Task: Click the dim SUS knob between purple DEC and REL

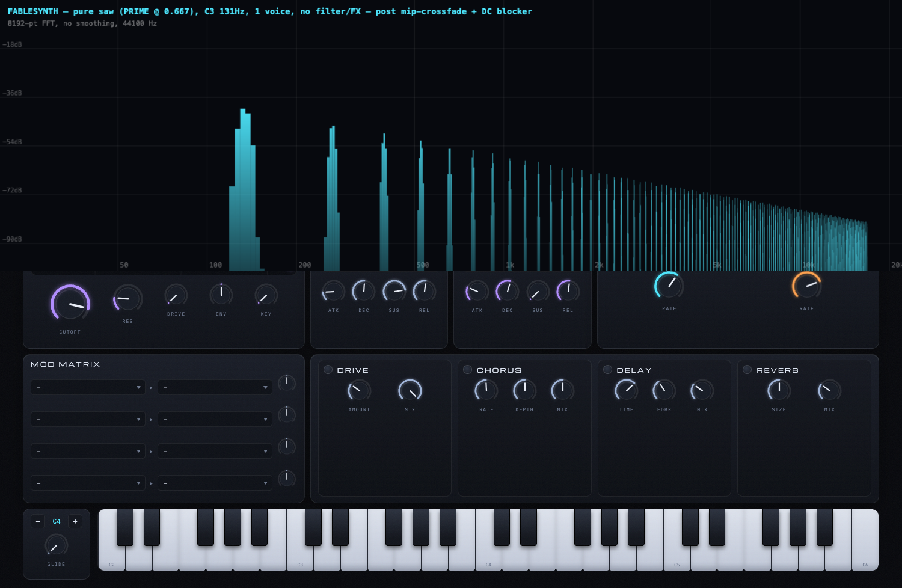Action: (x=538, y=292)
